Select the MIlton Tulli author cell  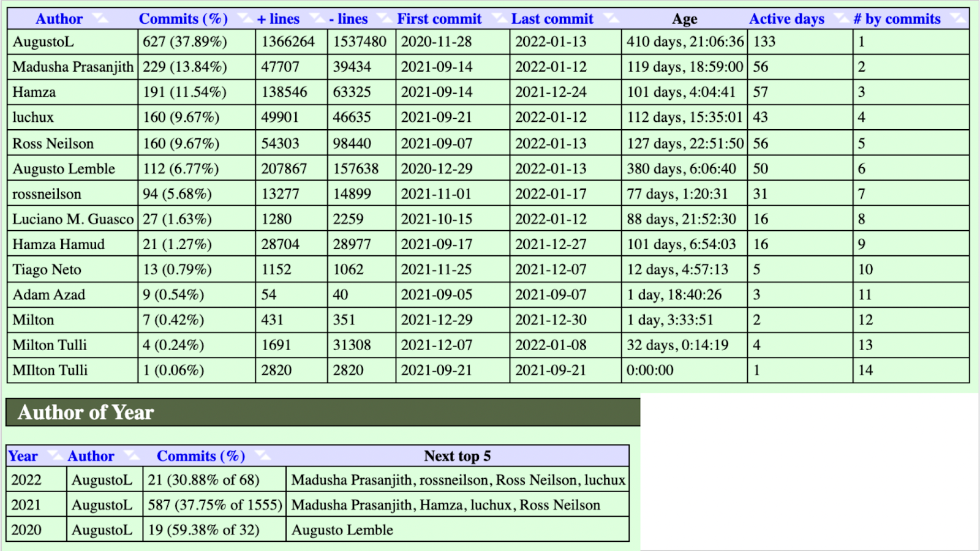pos(72,370)
